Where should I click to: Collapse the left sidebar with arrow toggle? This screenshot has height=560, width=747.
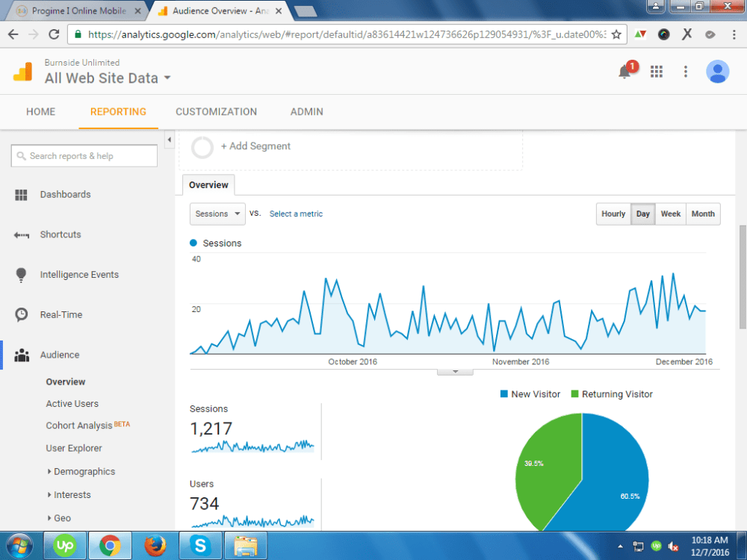coord(169,140)
